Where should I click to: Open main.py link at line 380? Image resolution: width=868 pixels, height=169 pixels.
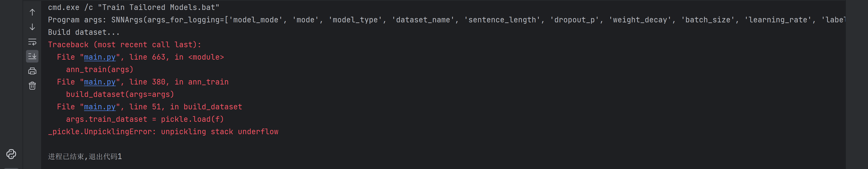99,82
